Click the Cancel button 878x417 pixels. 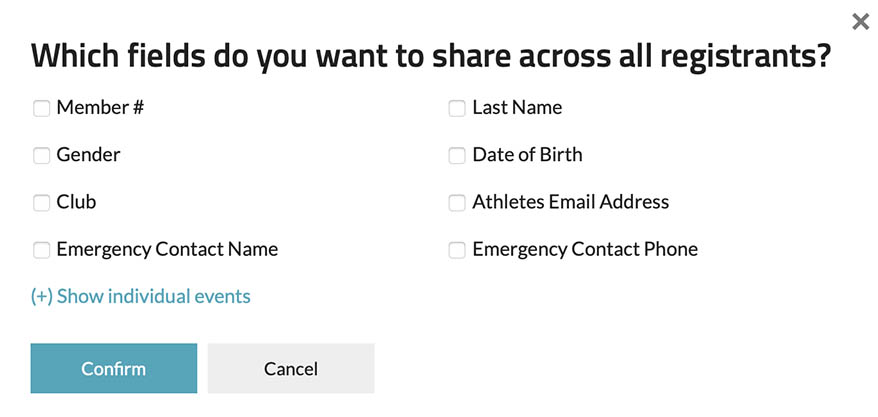click(291, 369)
